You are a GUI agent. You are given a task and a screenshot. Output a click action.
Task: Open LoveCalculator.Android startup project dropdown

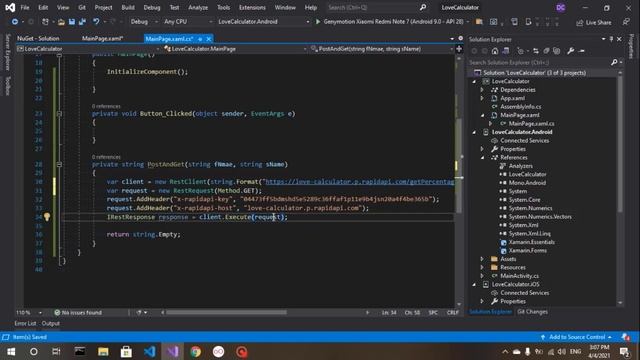[264, 22]
